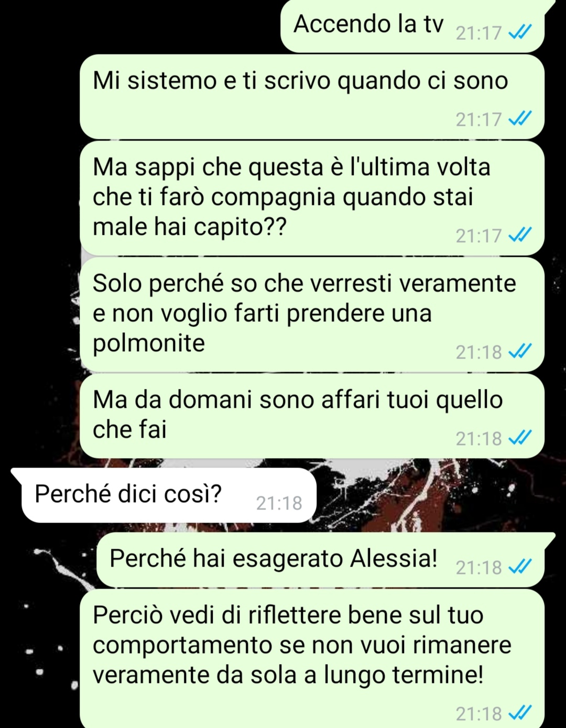Tap the double-check icon on 'Mi sistemo e ti scrivo'
Image resolution: width=566 pixels, height=728 pixels.
(520, 119)
